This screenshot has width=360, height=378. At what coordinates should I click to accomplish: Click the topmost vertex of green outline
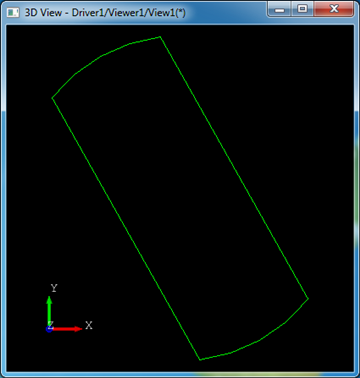click(160, 37)
